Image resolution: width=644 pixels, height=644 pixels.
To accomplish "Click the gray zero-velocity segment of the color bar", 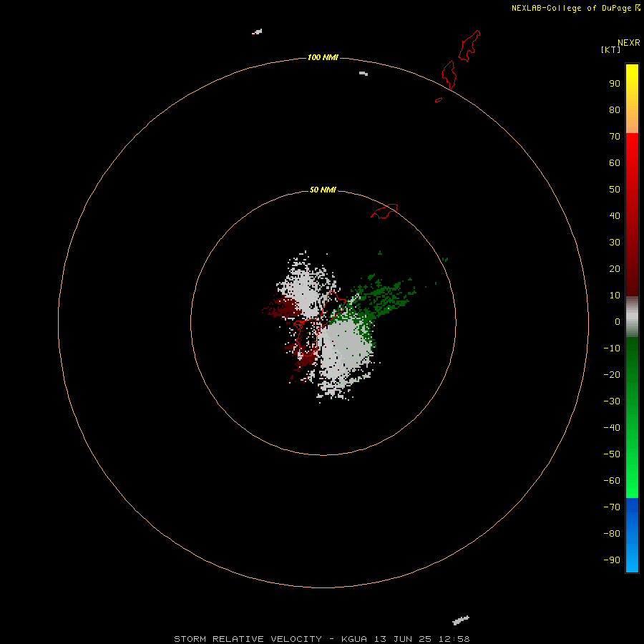I will tap(632, 317).
